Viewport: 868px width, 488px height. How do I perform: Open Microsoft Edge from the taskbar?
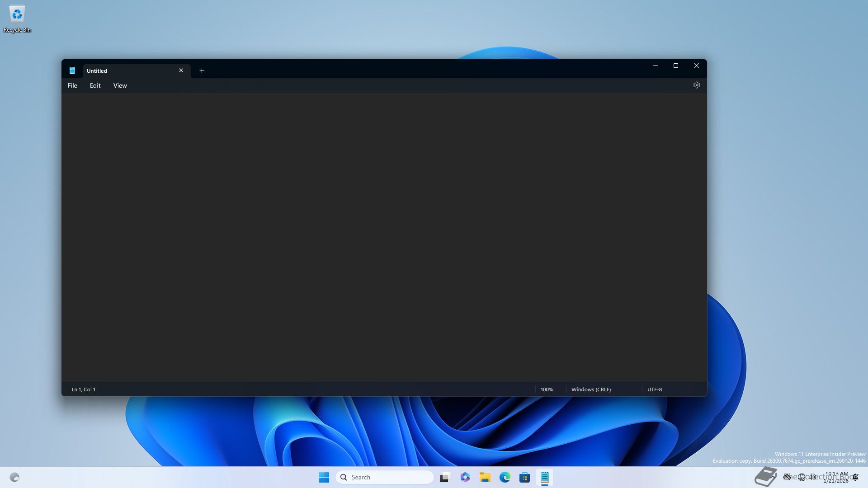point(505,477)
